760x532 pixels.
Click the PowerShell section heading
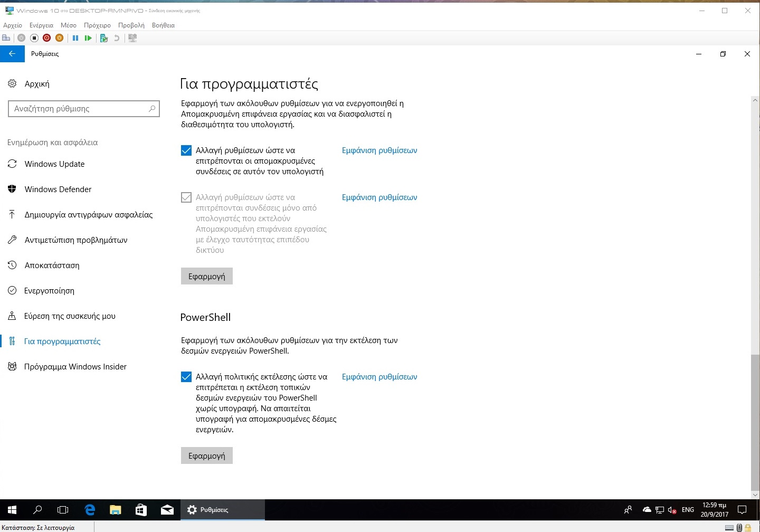(205, 317)
